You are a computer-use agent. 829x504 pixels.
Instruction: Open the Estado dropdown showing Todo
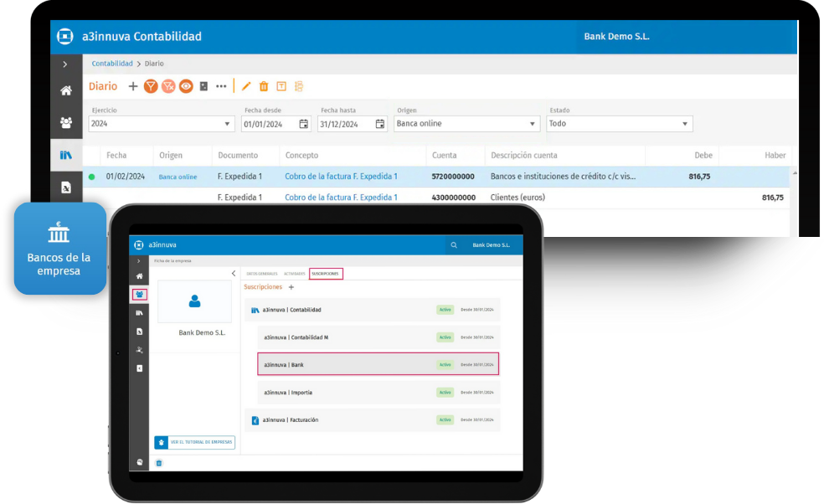(619, 124)
